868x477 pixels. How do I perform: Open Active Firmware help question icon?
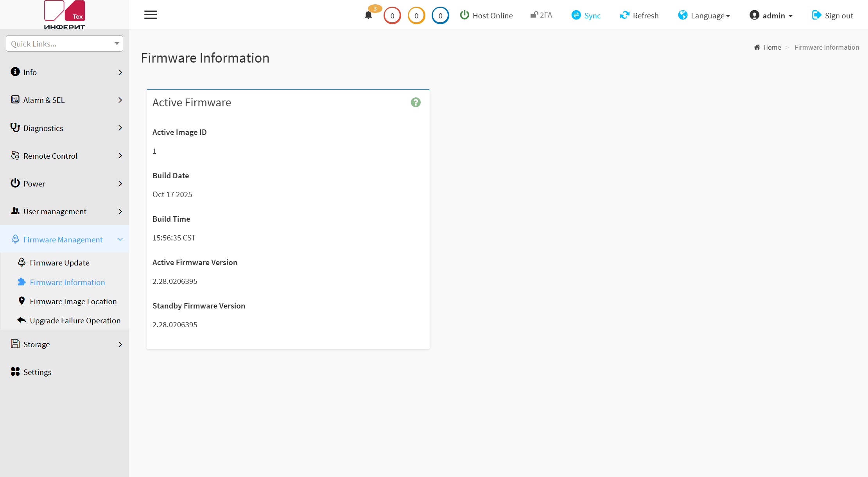pyautogui.click(x=416, y=102)
